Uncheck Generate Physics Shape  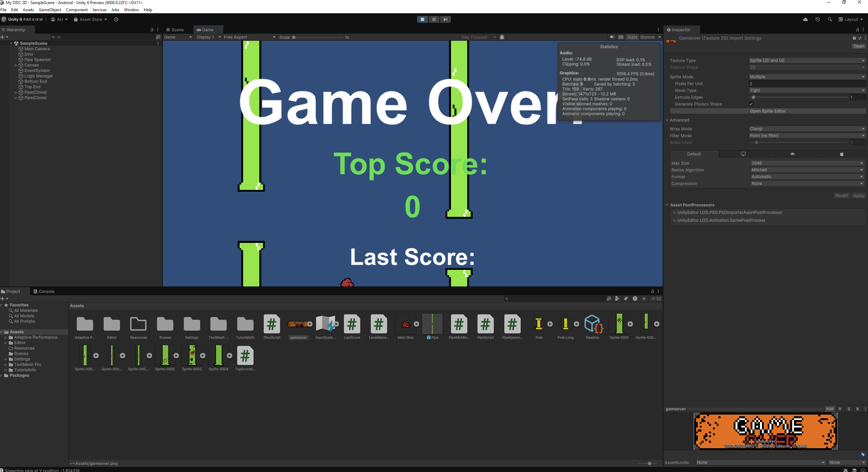(x=751, y=104)
